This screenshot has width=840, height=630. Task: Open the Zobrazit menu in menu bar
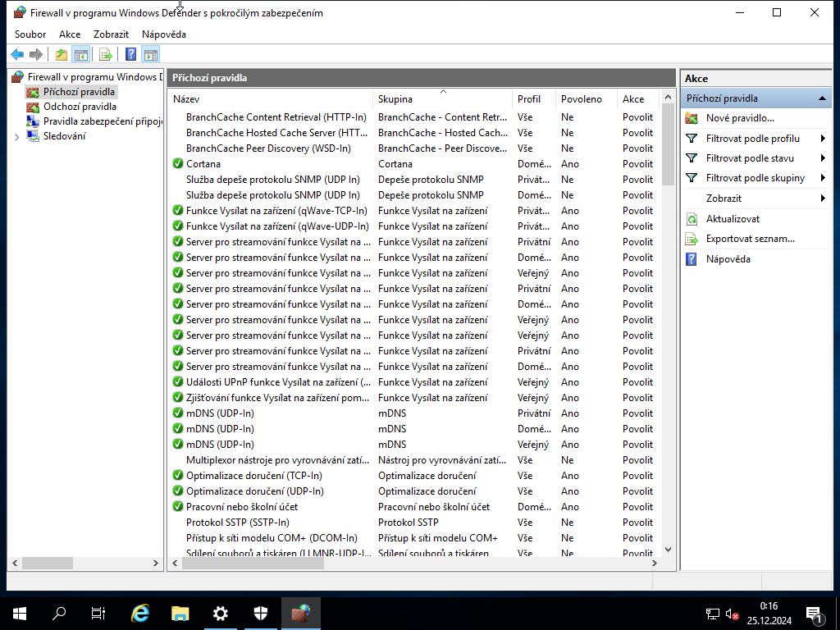pos(111,34)
